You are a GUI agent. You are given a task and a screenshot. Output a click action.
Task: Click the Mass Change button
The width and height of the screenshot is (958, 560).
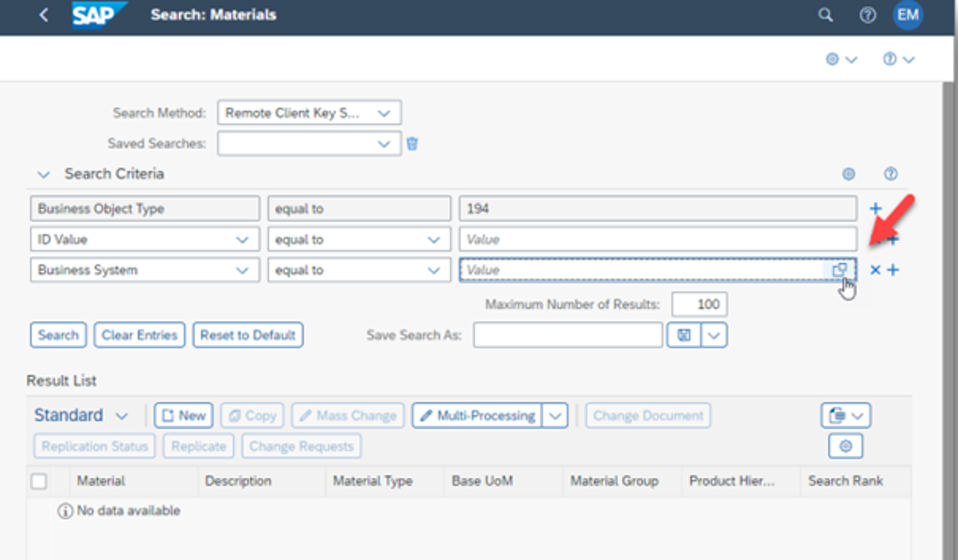pos(348,415)
